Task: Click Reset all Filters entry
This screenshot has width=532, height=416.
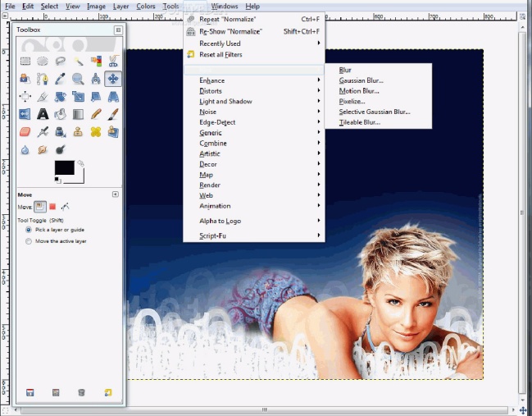Action: point(221,55)
